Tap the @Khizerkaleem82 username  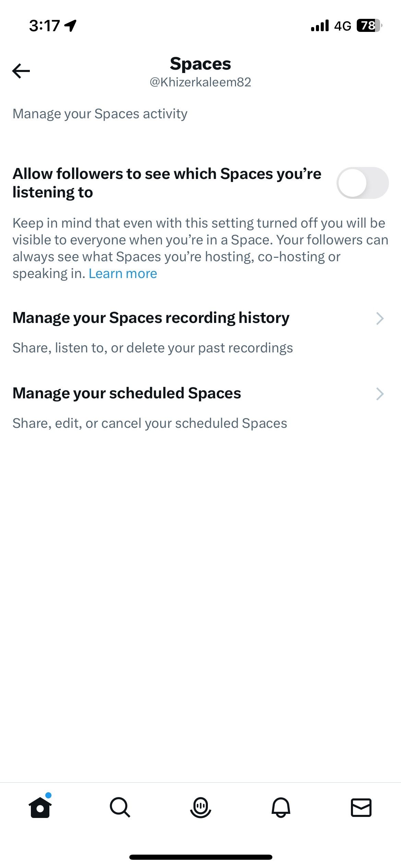tap(200, 82)
